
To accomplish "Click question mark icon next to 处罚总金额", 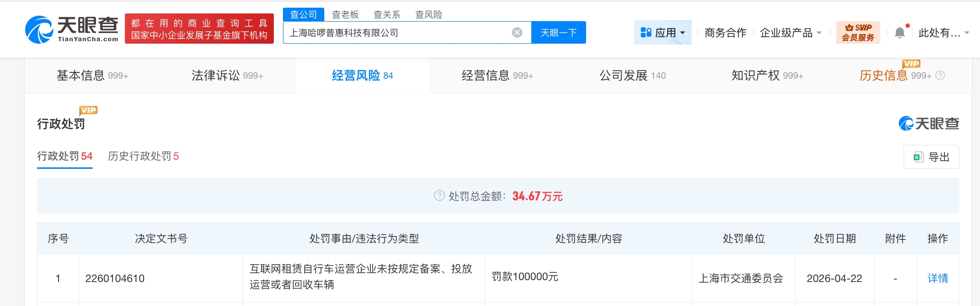I will [439, 196].
